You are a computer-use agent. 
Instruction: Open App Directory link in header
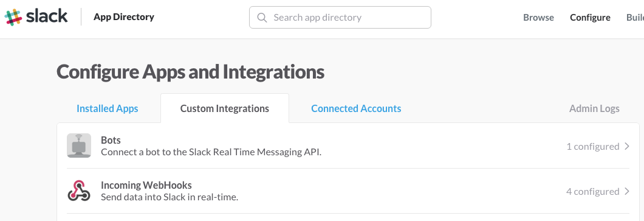coord(123,17)
